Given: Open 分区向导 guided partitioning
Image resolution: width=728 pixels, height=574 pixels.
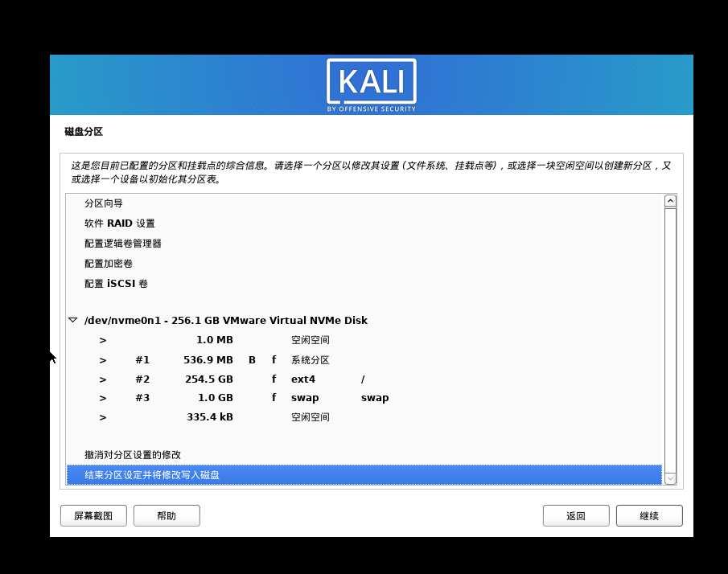Looking at the screenshot, I should (104, 203).
